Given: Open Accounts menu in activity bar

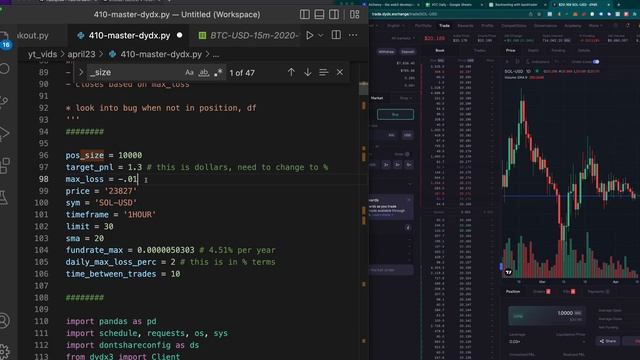Looking at the screenshot, I should tap(4, 321).
